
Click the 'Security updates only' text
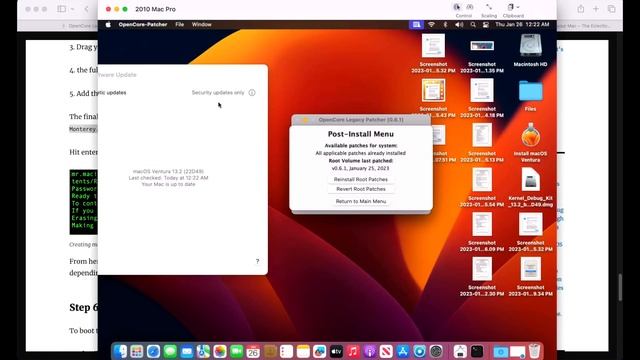click(x=218, y=93)
